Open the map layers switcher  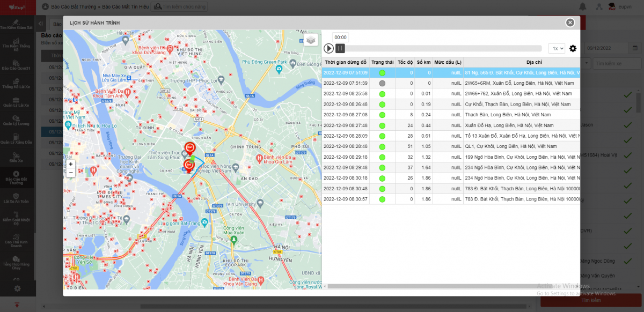point(311,40)
